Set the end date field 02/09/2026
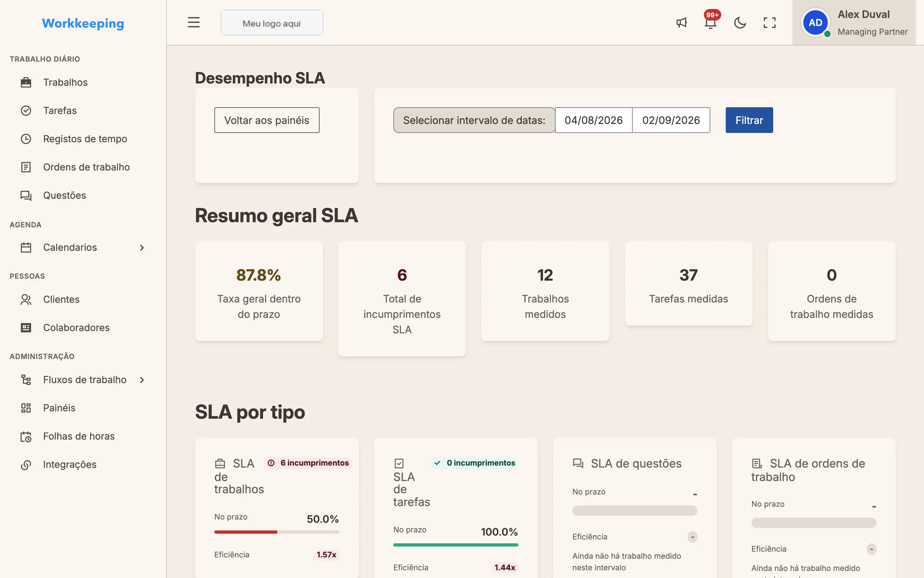Screen dimensions: 924x578 tap(671, 120)
